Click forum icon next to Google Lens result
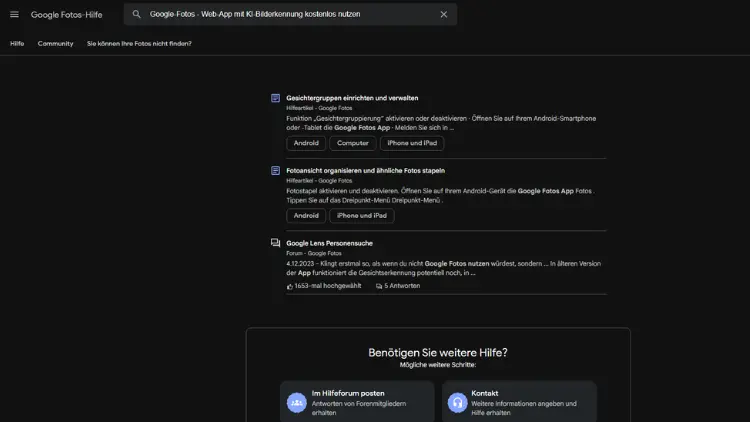This screenshot has height=422, width=750. (x=276, y=243)
